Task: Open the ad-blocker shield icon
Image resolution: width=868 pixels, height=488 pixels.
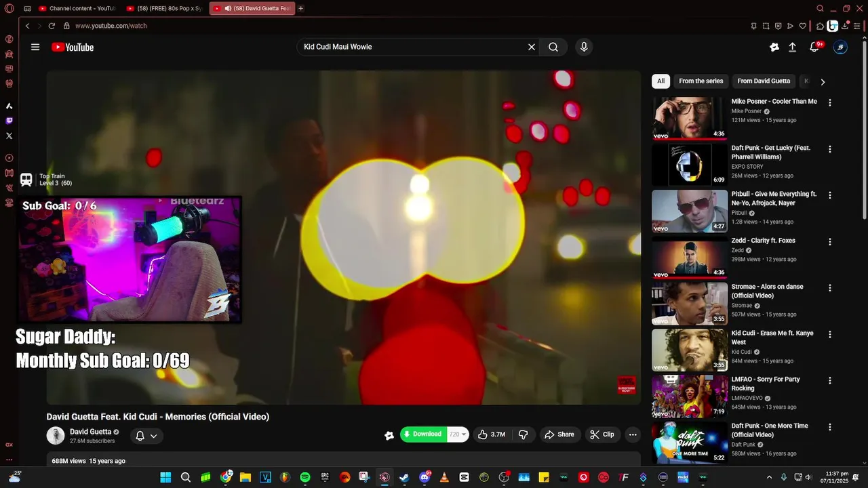Action: click(778, 26)
